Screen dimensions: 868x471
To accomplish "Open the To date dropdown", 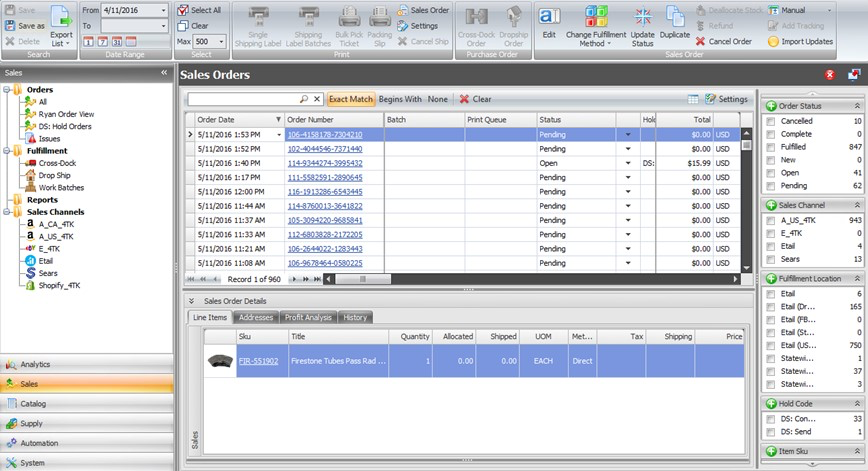I will point(163,25).
